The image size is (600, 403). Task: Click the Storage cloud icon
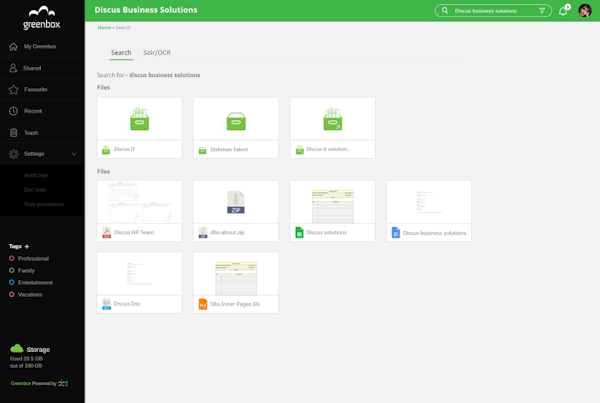[x=16, y=348]
